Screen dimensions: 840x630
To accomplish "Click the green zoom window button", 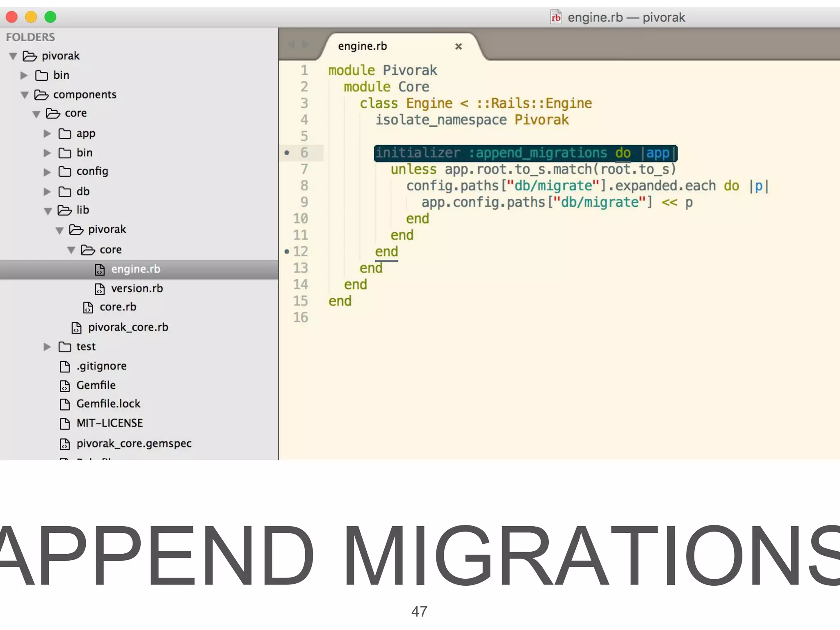I will [x=50, y=17].
